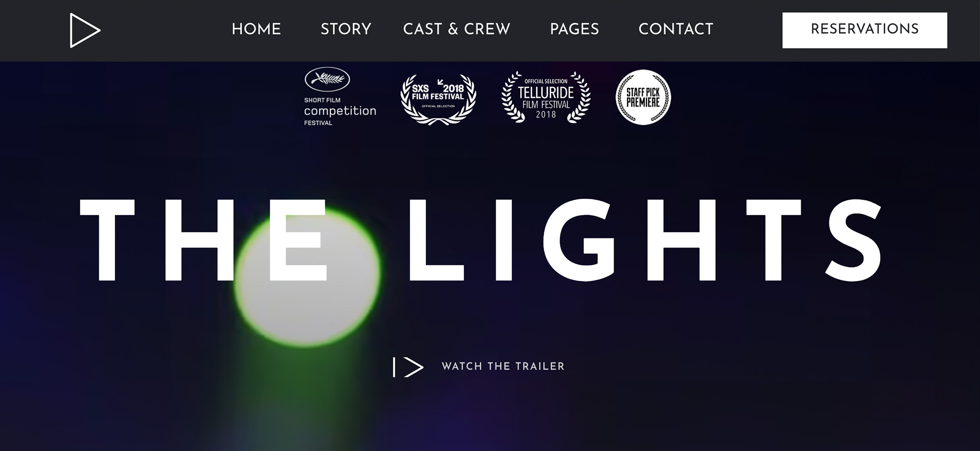This screenshot has width=980, height=451.
Task: Expand the PAGES menu
Action: tap(574, 29)
